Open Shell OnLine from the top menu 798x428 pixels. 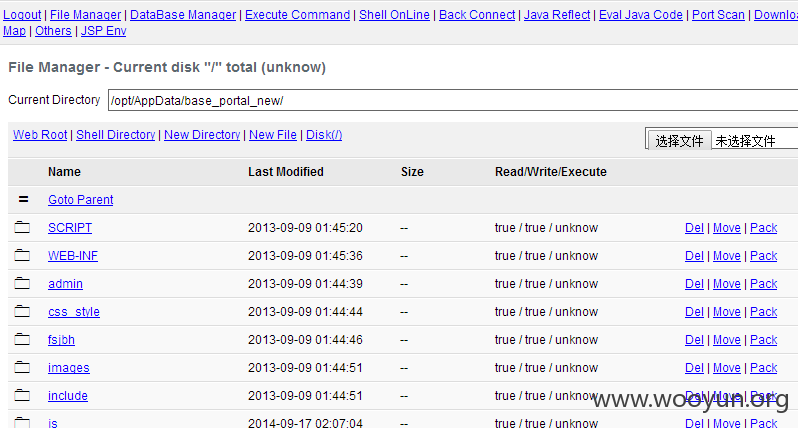394,15
